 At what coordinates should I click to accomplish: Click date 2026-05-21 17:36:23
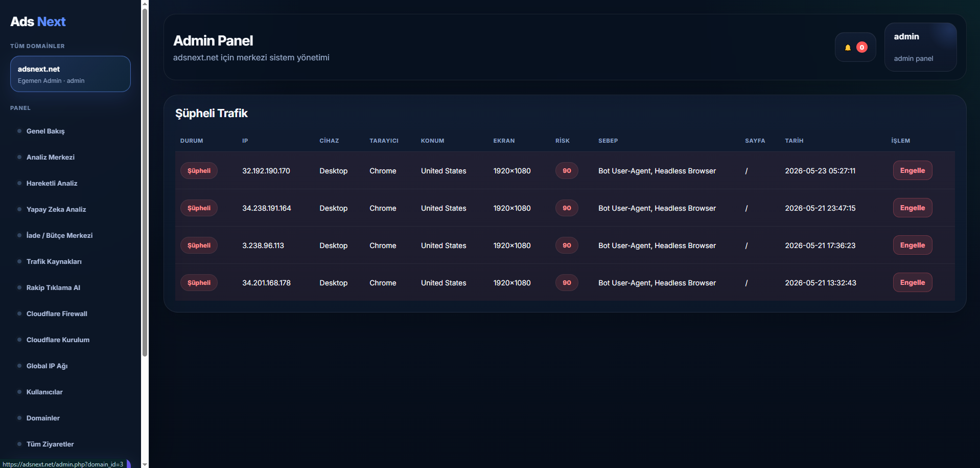point(820,246)
